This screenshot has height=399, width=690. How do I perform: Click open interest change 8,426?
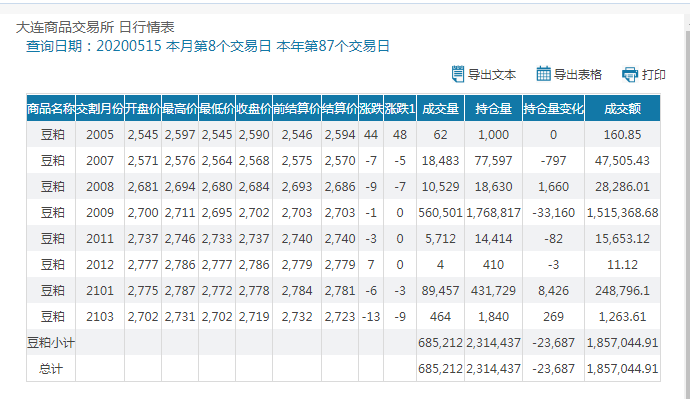click(554, 290)
